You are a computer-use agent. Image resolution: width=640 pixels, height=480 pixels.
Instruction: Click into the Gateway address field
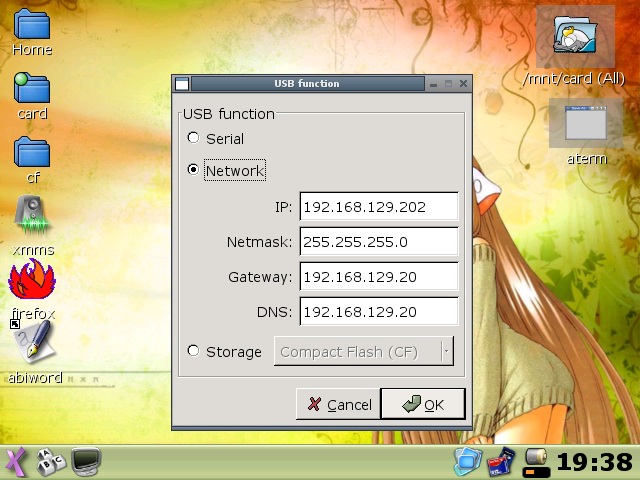pyautogui.click(x=378, y=277)
